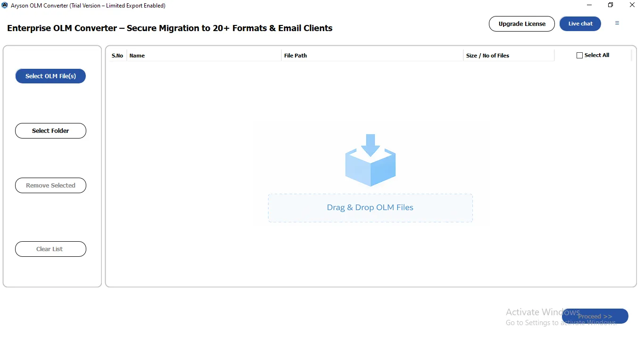The height and width of the screenshot is (343, 644).
Task: Choose the Select Folder button
Action: pyautogui.click(x=50, y=131)
